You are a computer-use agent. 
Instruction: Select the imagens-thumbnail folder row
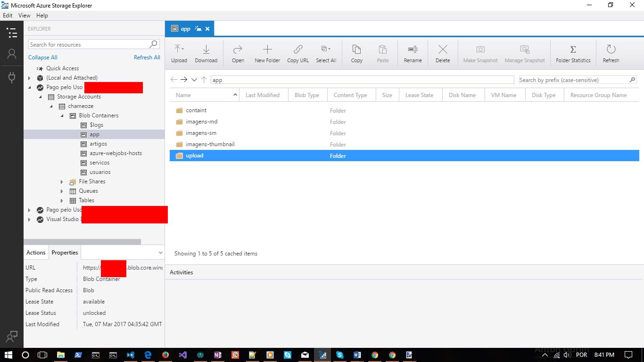point(404,144)
